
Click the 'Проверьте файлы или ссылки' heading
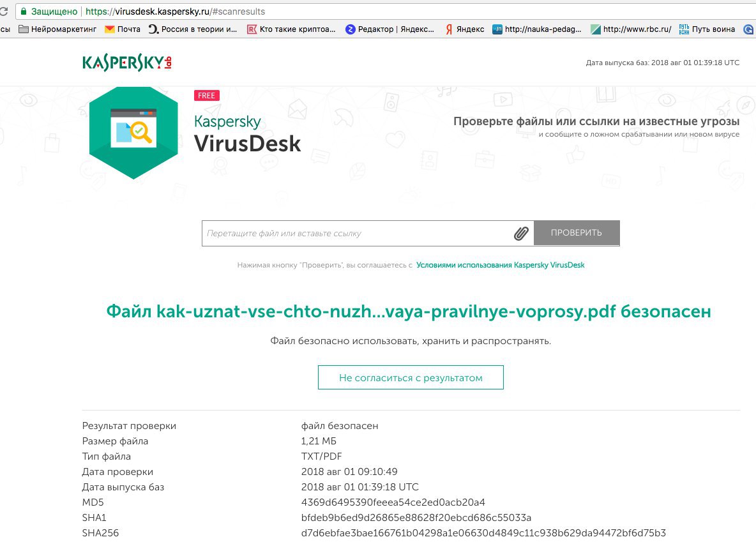(596, 121)
